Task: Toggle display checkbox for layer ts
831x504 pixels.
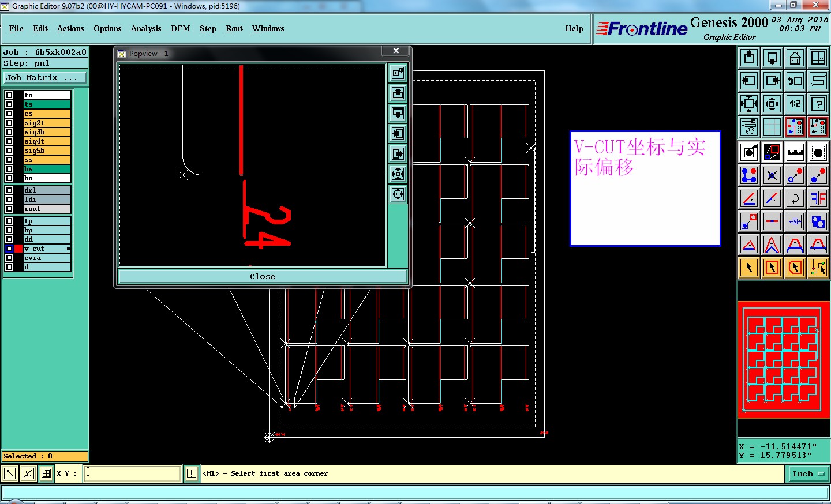Action: click(x=9, y=104)
